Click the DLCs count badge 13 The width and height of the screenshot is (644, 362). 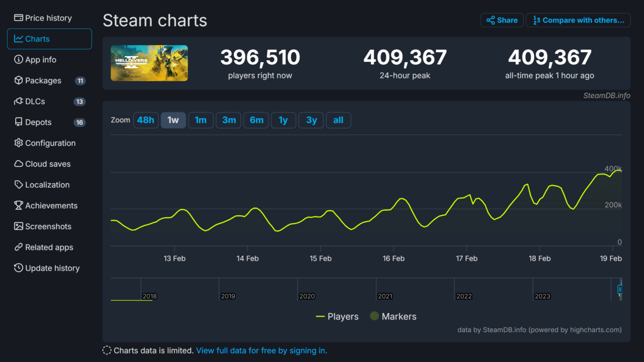[79, 102]
